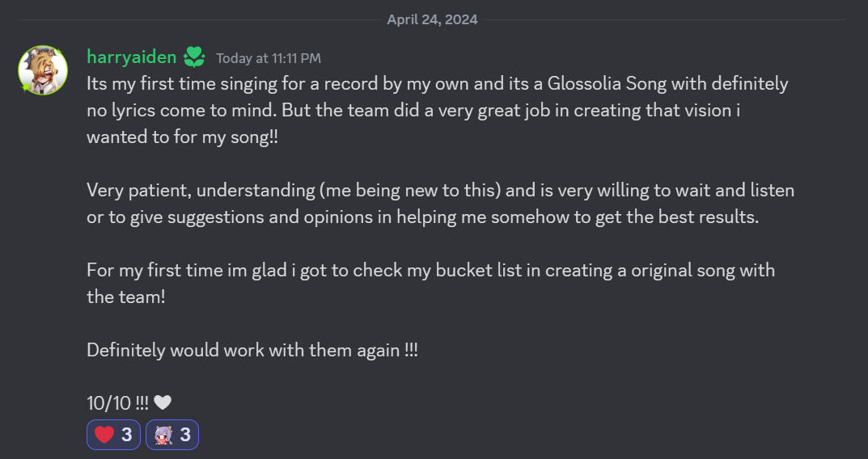
Task: Click "the team!" text line
Action: [x=125, y=297]
